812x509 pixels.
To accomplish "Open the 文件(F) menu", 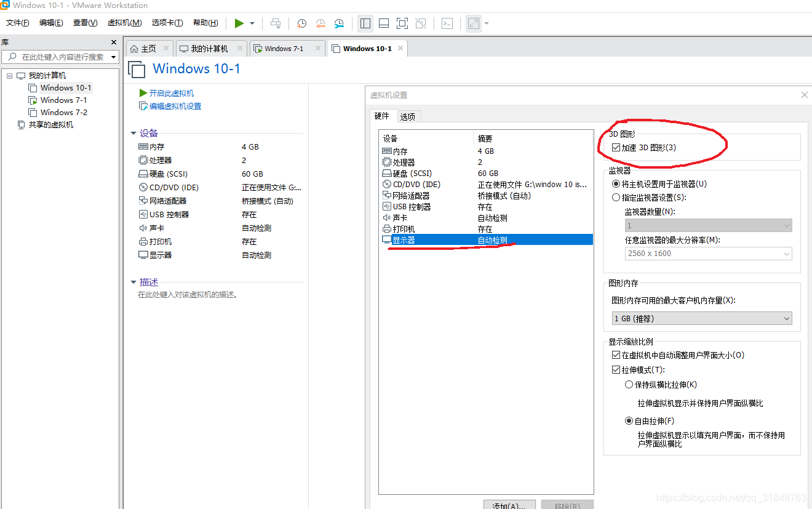I will [x=18, y=23].
